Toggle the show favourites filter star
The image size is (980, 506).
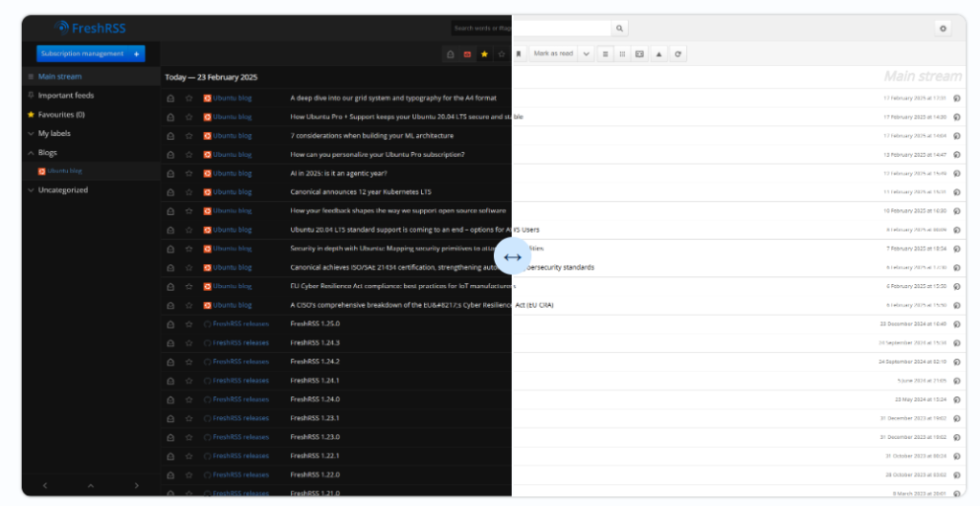(484, 55)
